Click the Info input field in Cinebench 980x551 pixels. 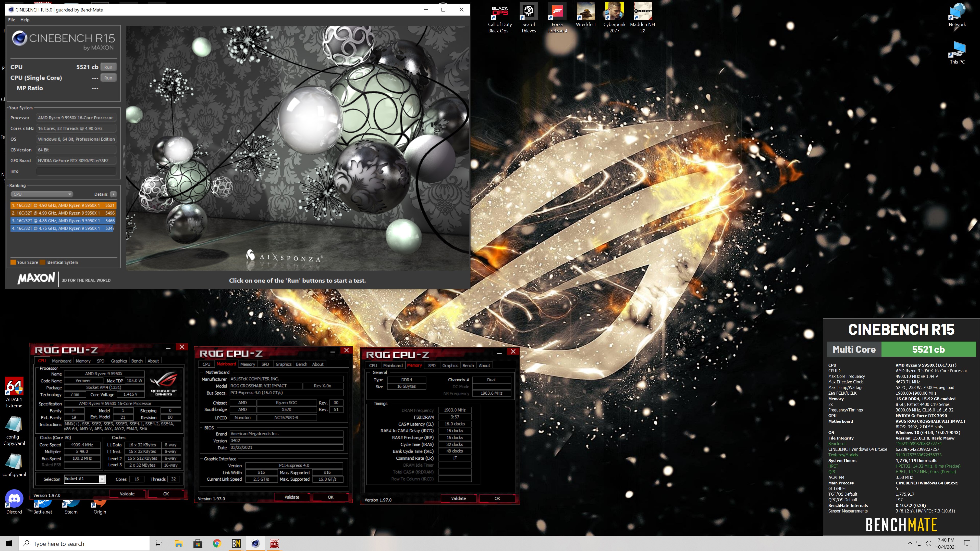pos(76,171)
